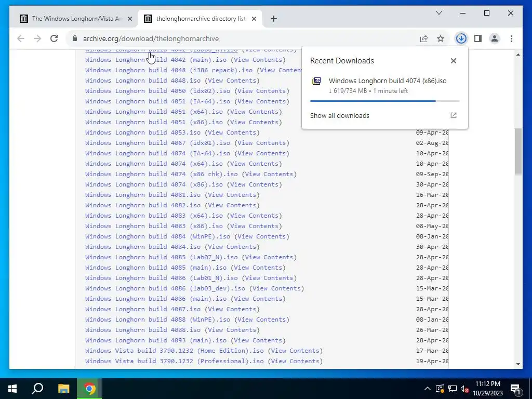Open Chrome side panel
Viewport: 532px width, 399px height.
(478, 38)
